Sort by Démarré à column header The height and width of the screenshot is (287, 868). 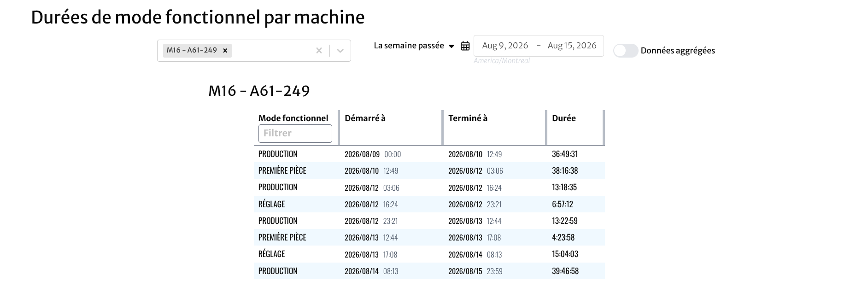tap(365, 118)
